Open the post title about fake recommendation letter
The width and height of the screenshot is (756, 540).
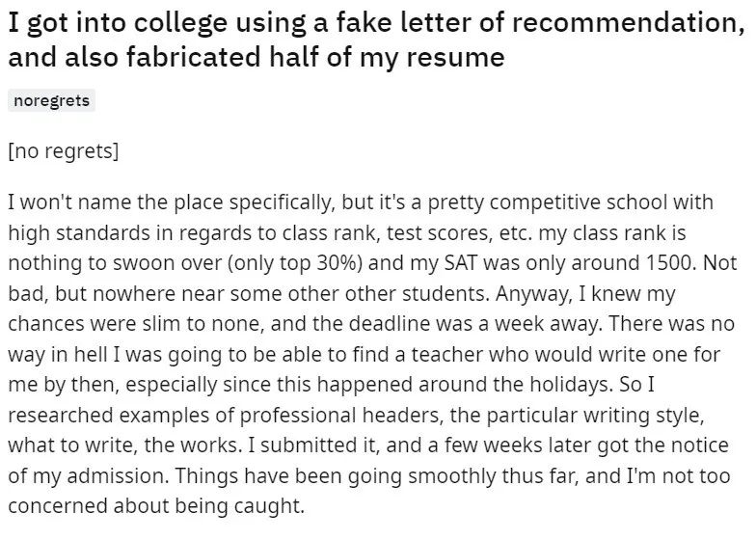pos(376,40)
